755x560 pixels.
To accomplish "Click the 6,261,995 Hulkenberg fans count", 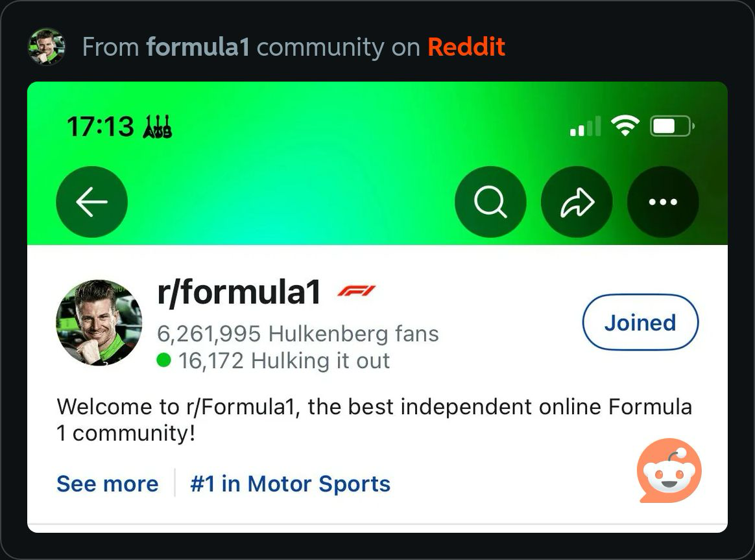I will [x=298, y=333].
